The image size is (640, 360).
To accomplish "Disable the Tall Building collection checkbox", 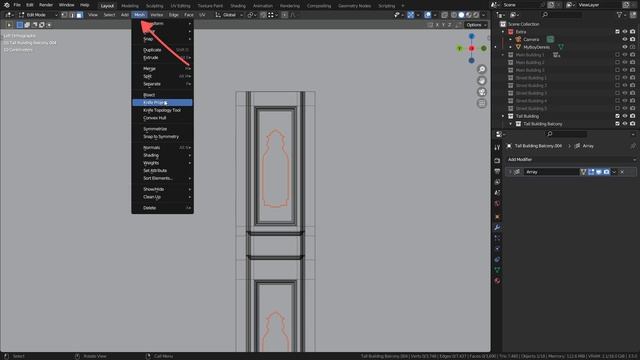I will (617, 116).
